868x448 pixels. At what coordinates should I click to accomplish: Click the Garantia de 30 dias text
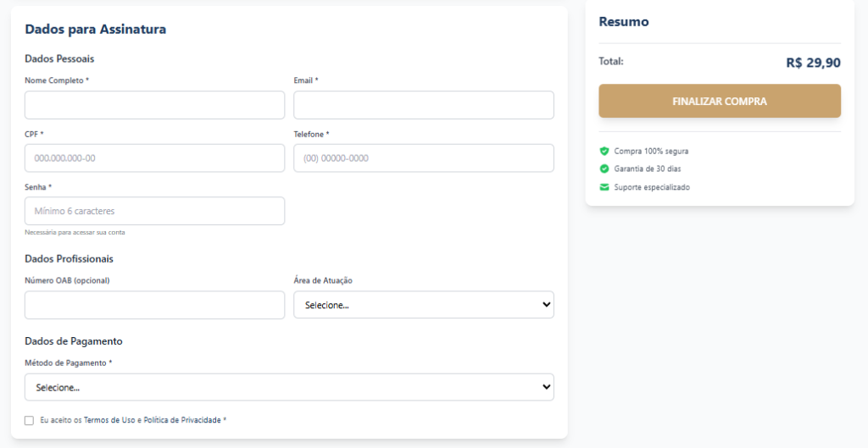[x=648, y=169]
